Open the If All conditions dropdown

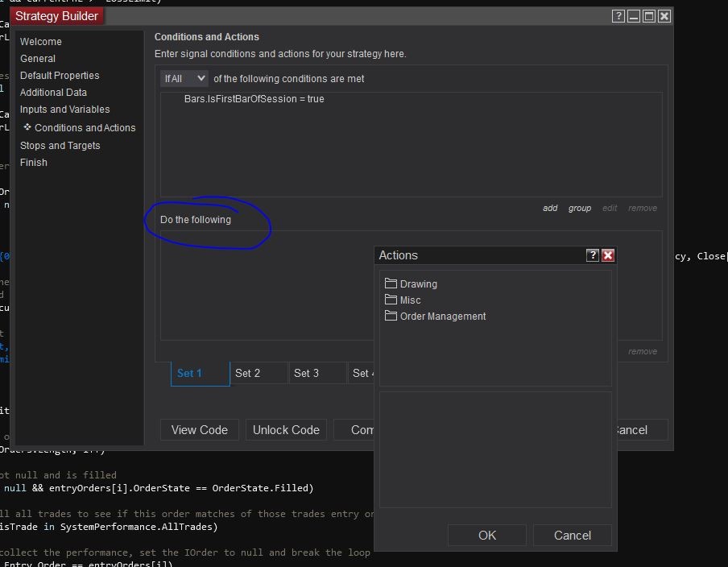point(184,78)
